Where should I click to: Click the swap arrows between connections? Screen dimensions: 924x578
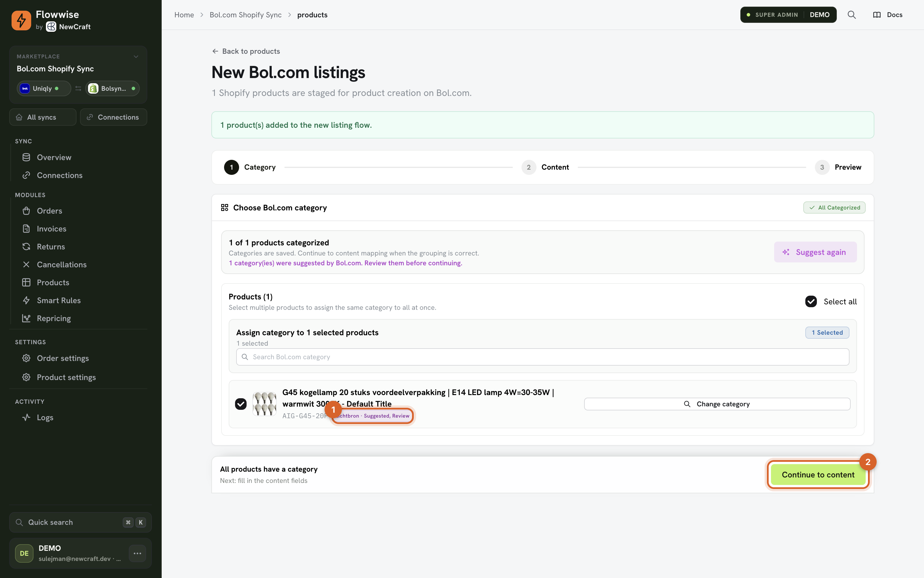pyautogui.click(x=78, y=88)
